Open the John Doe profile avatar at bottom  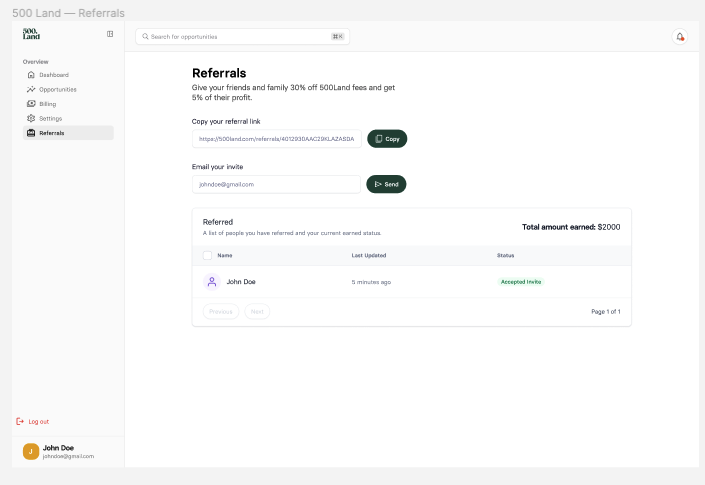click(x=31, y=452)
